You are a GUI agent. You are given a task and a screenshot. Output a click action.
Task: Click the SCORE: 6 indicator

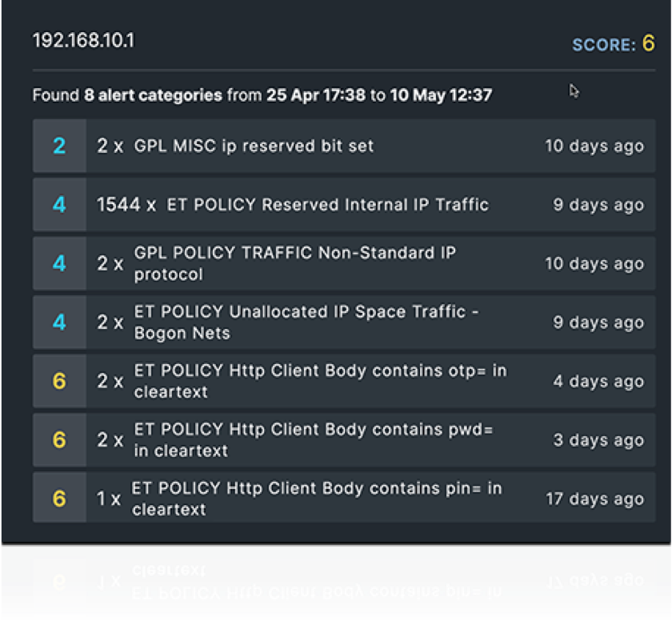(x=613, y=44)
